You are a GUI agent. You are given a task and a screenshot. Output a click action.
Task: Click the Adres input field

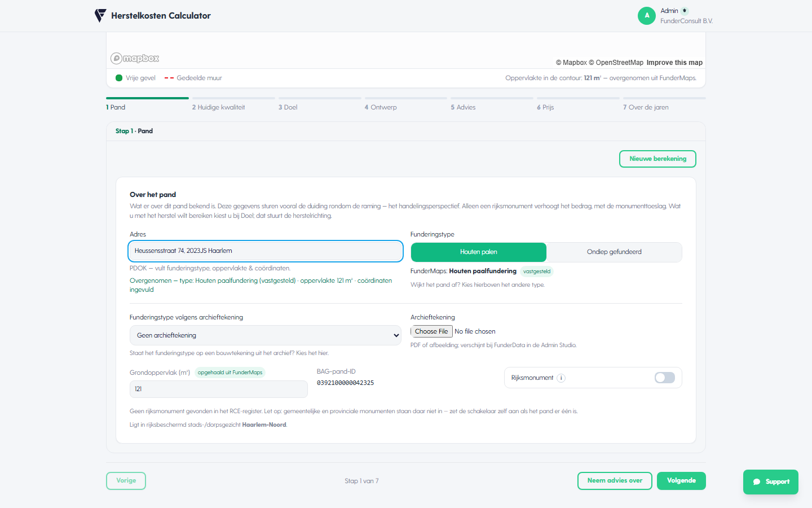(x=266, y=251)
